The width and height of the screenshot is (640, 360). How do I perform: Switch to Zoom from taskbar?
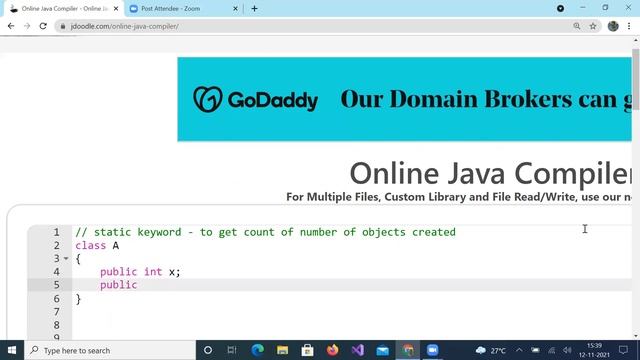point(433,350)
